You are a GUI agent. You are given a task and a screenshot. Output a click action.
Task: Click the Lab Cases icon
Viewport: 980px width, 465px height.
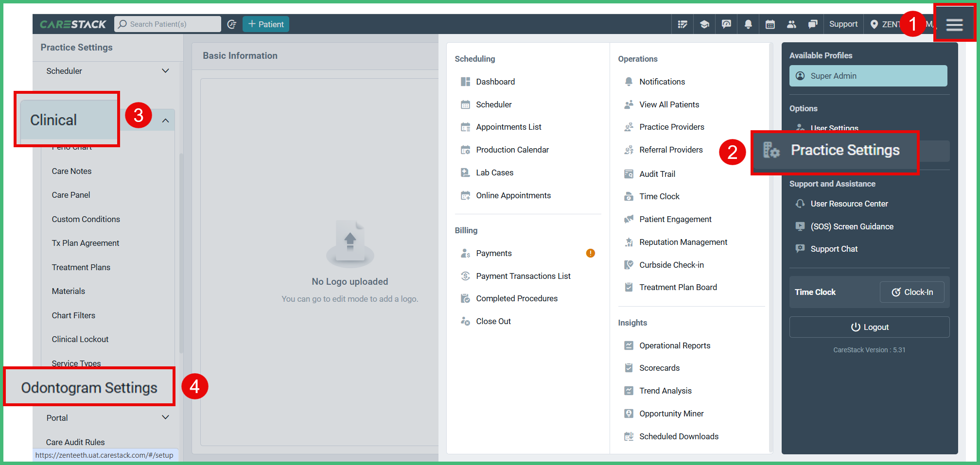(466, 172)
